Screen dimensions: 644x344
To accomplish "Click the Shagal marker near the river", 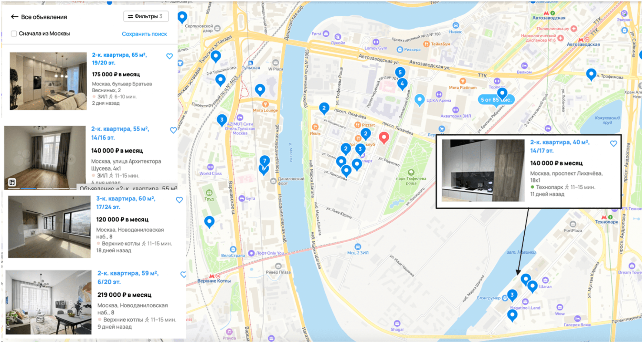I will click(x=397, y=323).
